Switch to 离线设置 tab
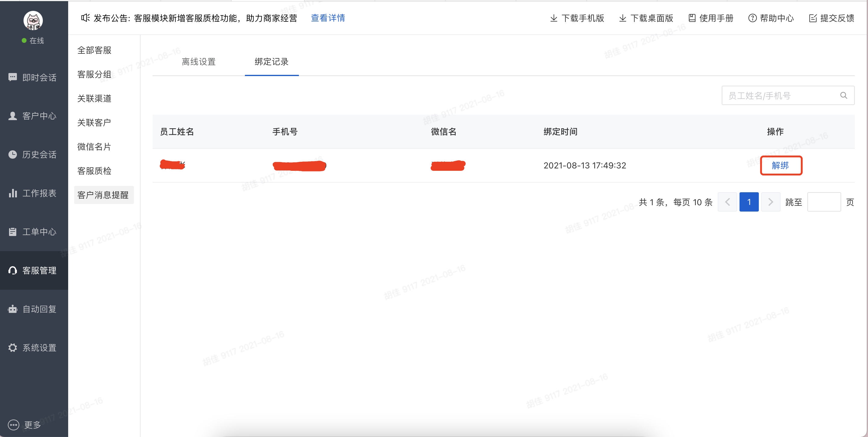This screenshot has width=868, height=437. pyautogui.click(x=198, y=62)
